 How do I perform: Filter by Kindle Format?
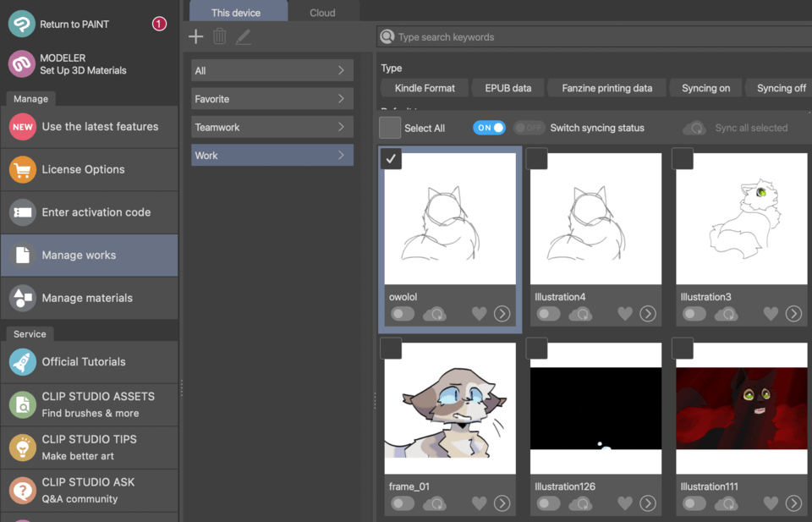[425, 88]
